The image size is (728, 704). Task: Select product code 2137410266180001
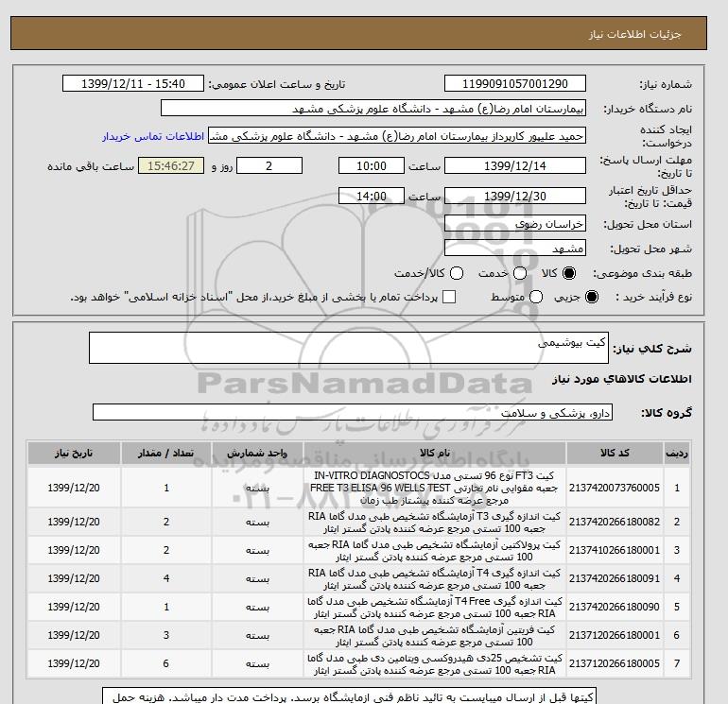tap(615, 550)
